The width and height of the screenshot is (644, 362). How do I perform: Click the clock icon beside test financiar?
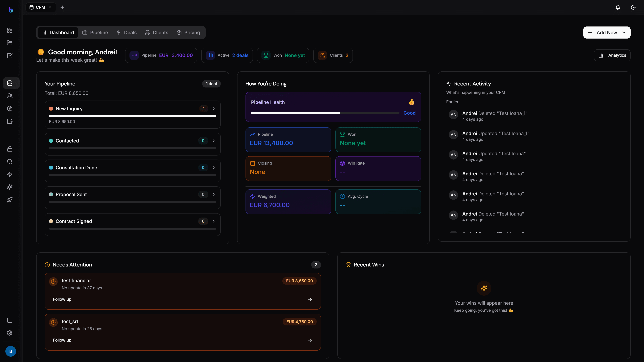tap(53, 282)
